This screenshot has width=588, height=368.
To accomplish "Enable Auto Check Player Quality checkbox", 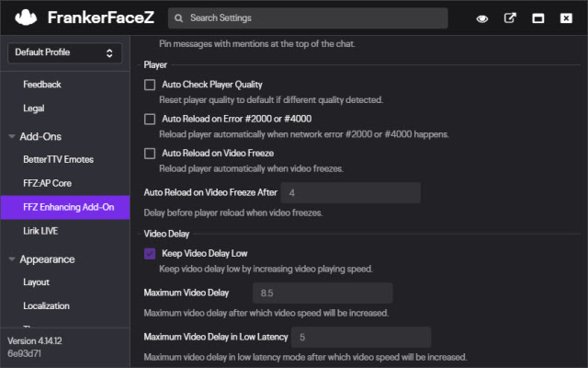I will coord(150,85).
